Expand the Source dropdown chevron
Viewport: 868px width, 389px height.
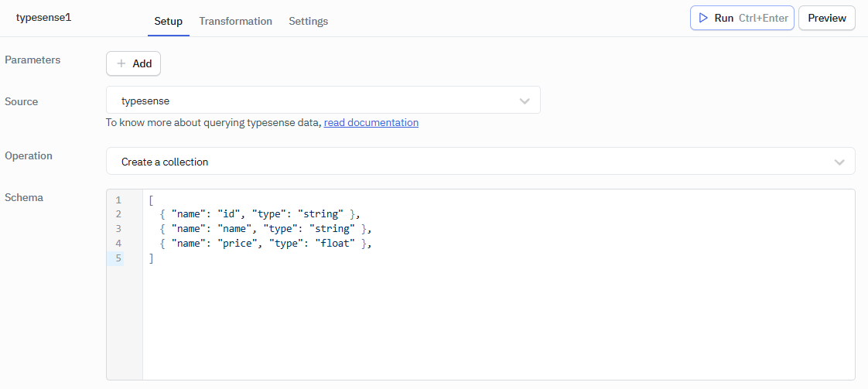525,101
